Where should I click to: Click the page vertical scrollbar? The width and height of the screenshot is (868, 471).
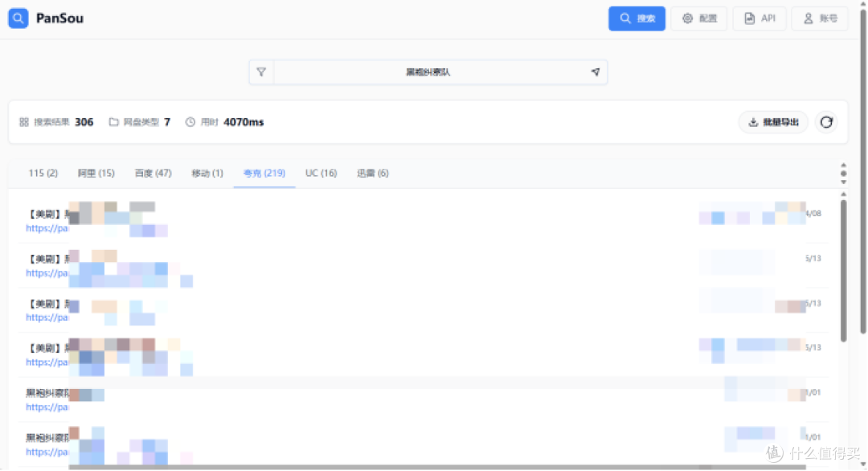(863, 171)
